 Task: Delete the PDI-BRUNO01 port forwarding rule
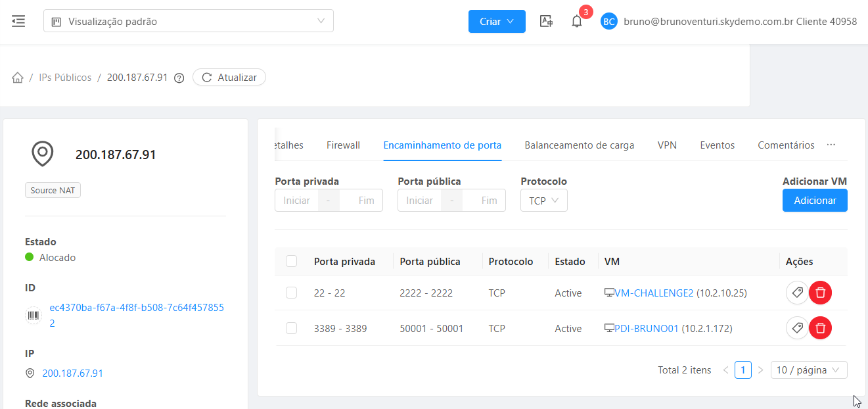(x=820, y=327)
